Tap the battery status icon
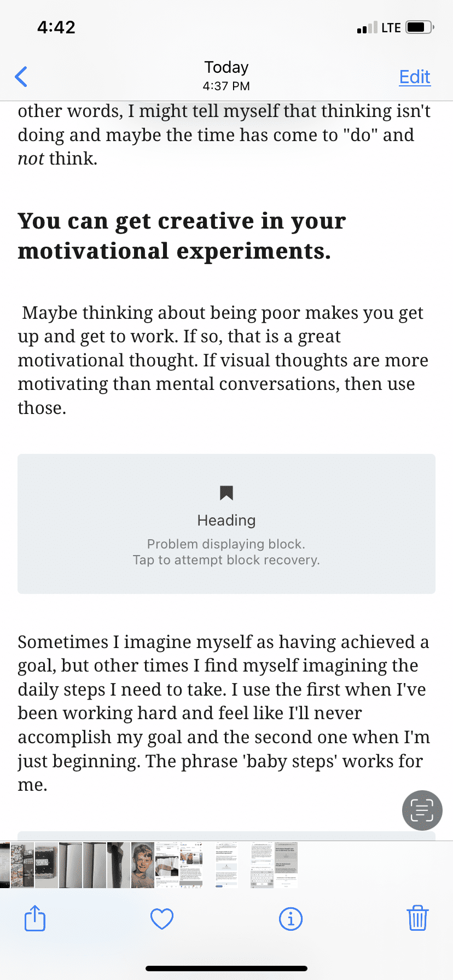453x980 pixels. tap(420, 27)
